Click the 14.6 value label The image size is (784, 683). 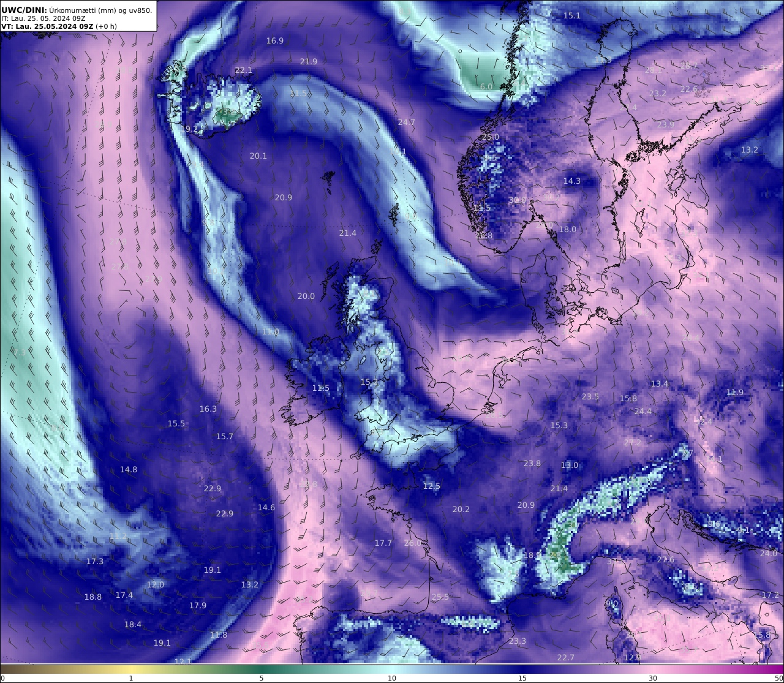pyautogui.click(x=266, y=507)
